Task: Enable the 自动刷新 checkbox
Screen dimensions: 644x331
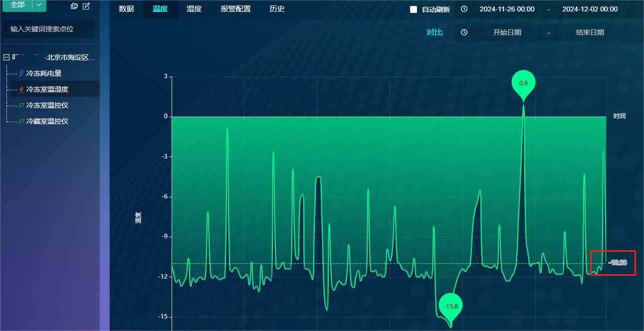Action: [414, 9]
